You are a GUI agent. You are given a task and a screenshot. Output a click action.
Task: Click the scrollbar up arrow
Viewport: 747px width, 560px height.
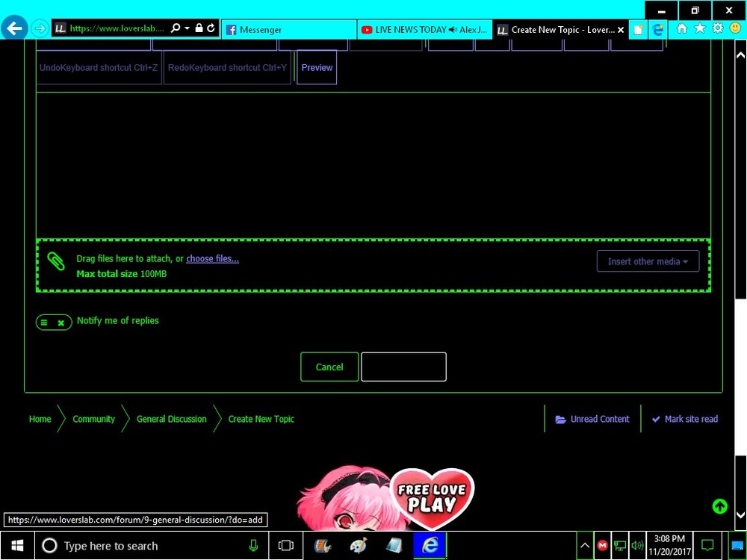[740, 55]
